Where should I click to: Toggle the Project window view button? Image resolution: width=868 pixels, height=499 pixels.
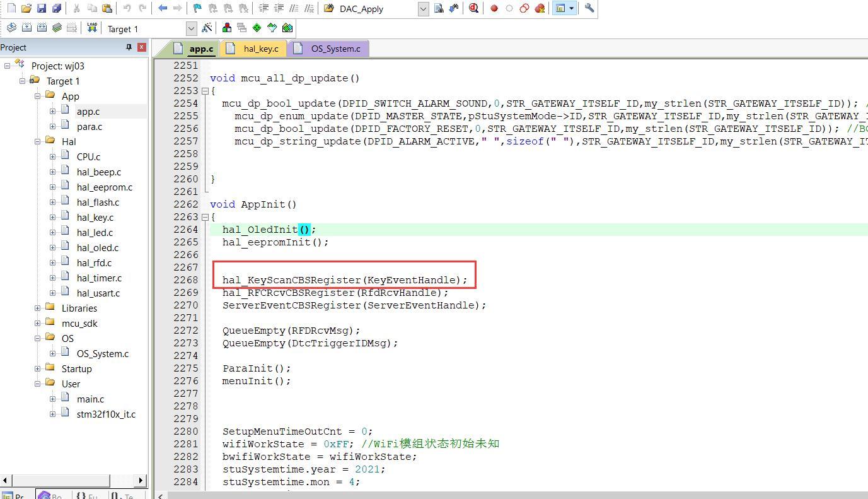pyautogui.click(x=560, y=9)
